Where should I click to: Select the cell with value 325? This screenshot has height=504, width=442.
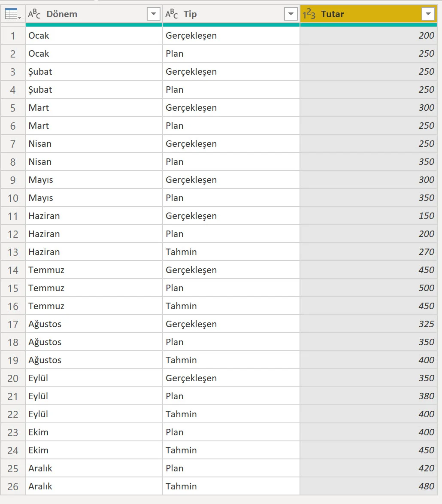368,324
